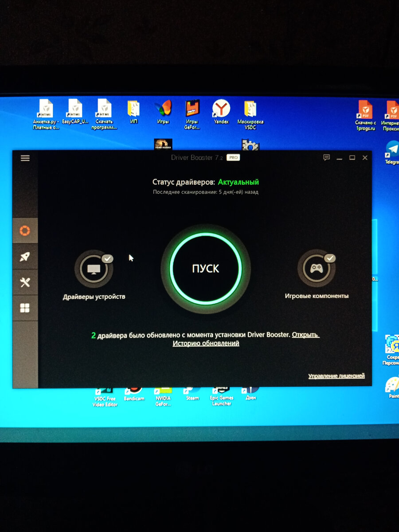The height and width of the screenshot is (532, 399).
Task: Open the Драйверы устройств monitor icon
Action: [x=94, y=269]
